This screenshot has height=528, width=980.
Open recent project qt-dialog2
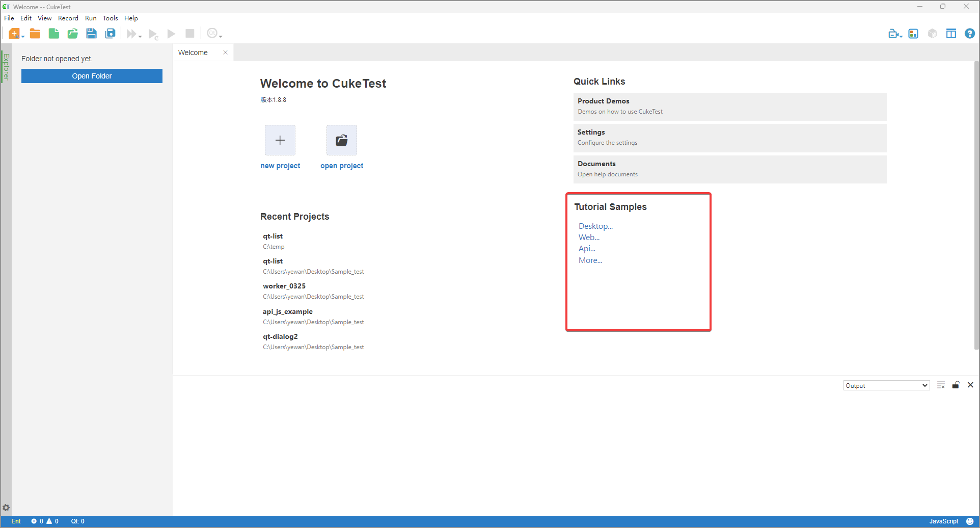[313, 341]
